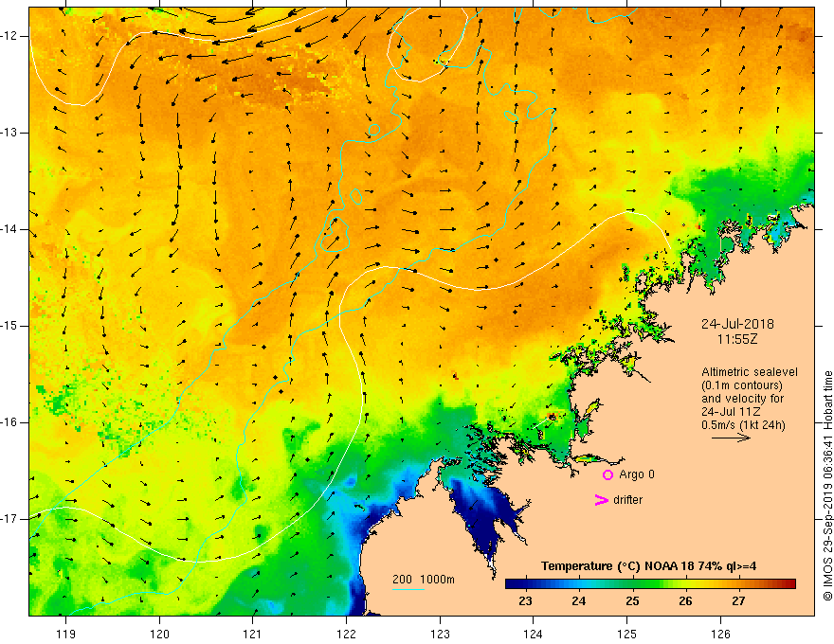Click the '(0.1m contours)' caption line
Screen dimensions: 834x644
click(742, 385)
